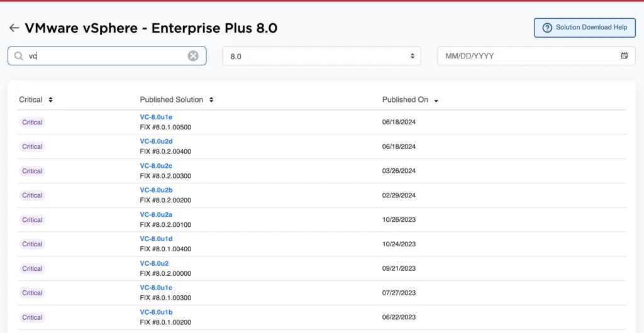
Task: Click the MM/DD/YYYY date field
Action: [536, 56]
